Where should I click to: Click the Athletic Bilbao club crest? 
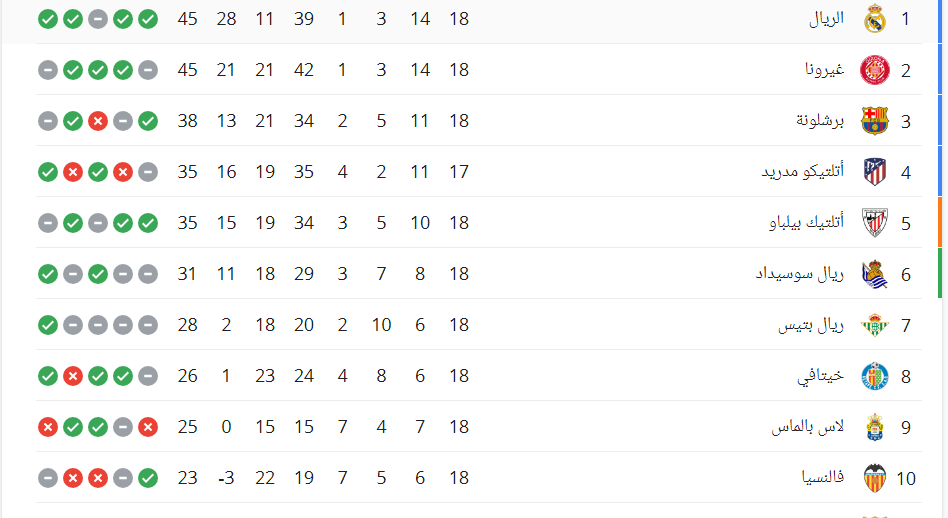(x=875, y=223)
